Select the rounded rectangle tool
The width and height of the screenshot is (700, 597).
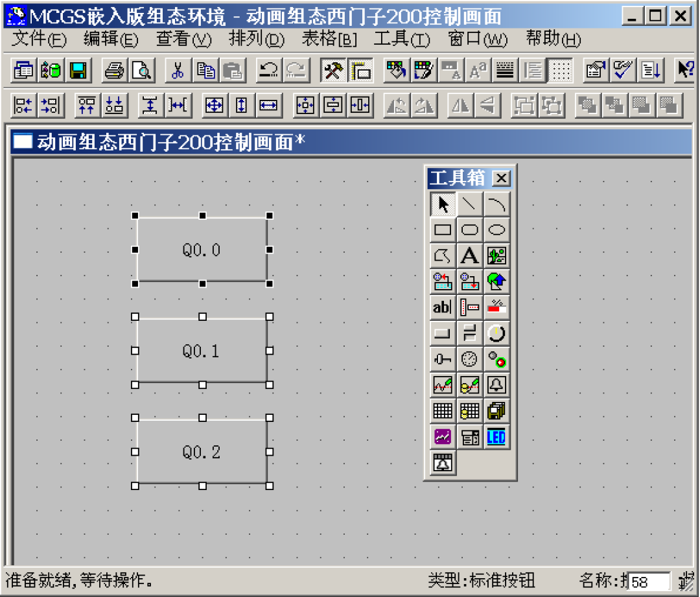[x=470, y=230]
